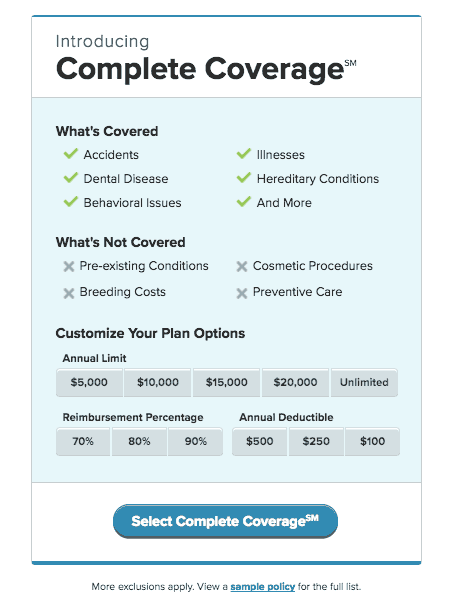Pick the 80% reimbursement option

(x=139, y=441)
